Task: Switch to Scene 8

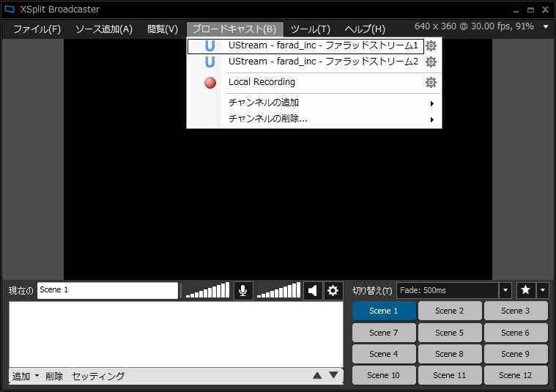Action: [x=450, y=354]
